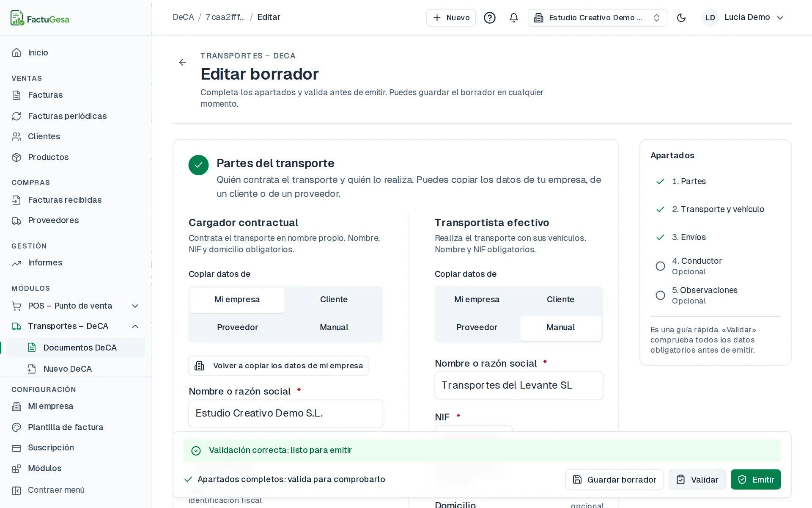Select Cliente under Cargador contractual
This screenshot has width=812, height=508.
tap(334, 300)
